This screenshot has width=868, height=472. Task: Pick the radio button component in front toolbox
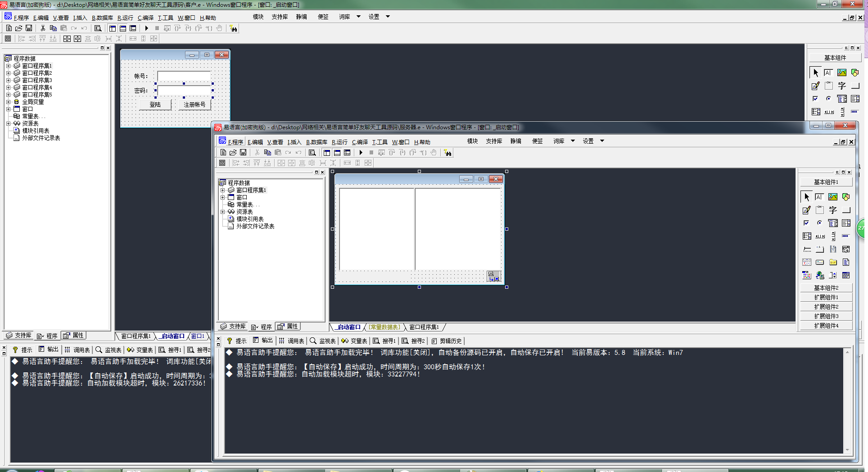pyautogui.click(x=819, y=223)
